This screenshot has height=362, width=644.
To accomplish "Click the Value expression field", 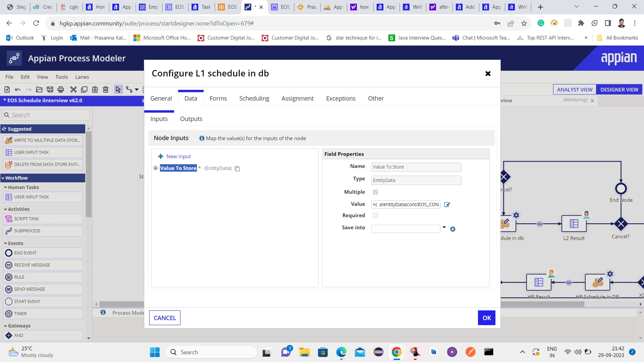I will point(406,204).
